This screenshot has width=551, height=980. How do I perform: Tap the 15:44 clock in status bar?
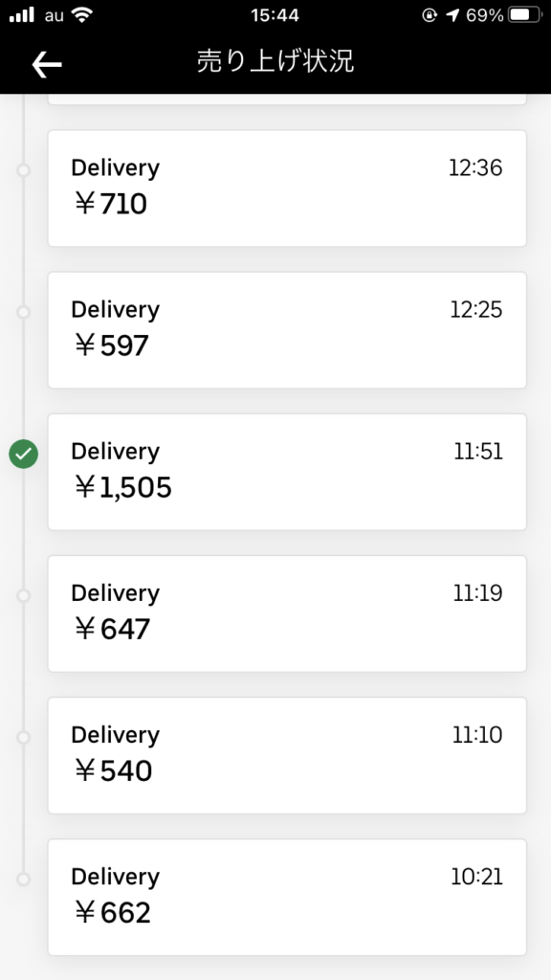coord(275,15)
